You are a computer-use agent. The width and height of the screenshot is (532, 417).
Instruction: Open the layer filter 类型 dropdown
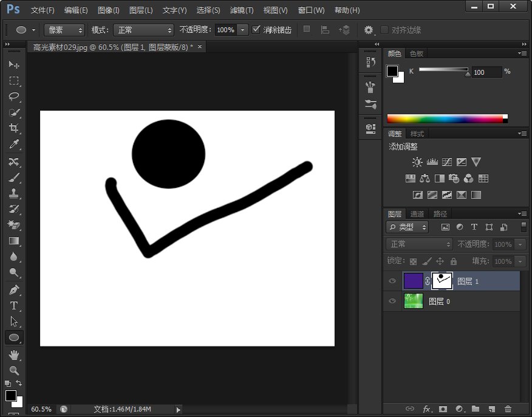pyautogui.click(x=408, y=227)
